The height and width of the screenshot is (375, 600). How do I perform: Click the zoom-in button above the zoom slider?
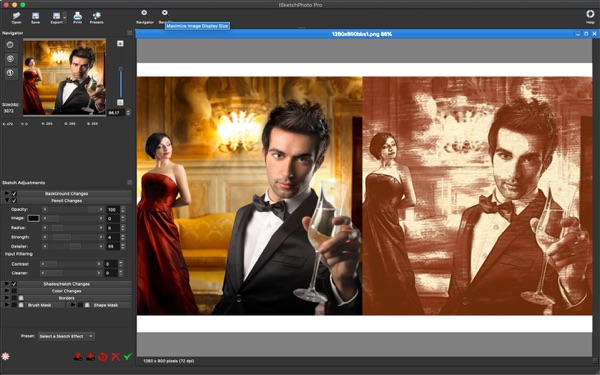(120, 43)
